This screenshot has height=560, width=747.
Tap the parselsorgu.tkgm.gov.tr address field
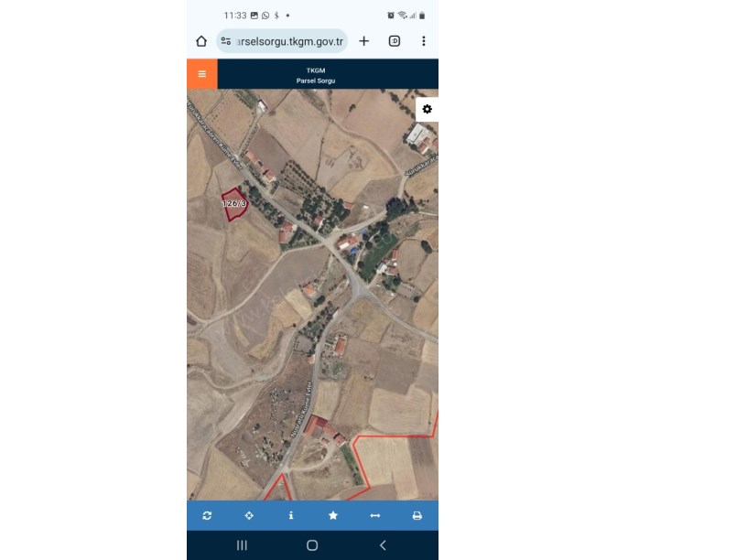pyautogui.click(x=282, y=41)
